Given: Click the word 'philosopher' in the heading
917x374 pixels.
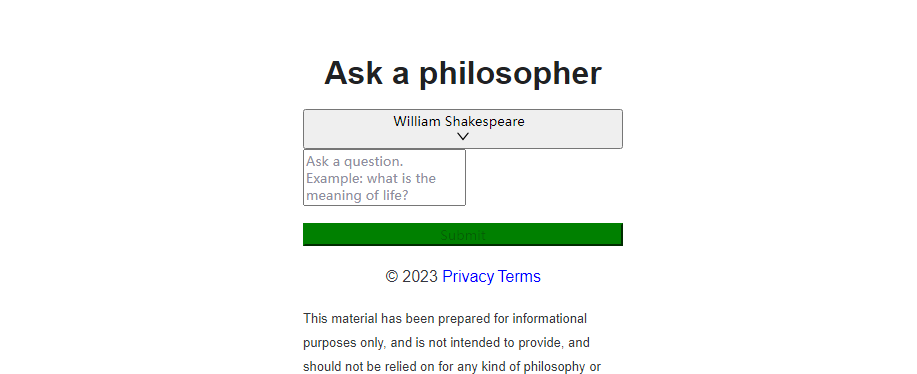Looking at the screenshot, I should (510, 74).
